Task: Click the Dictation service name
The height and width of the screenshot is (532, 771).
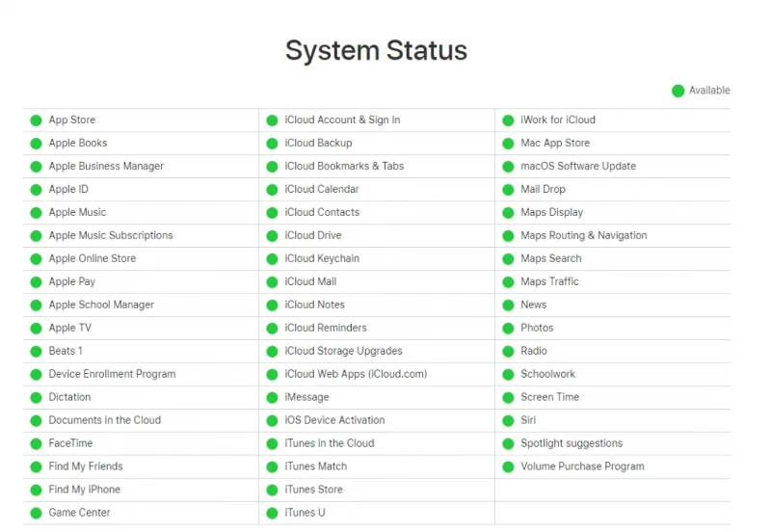Action: tap(69, 397)
